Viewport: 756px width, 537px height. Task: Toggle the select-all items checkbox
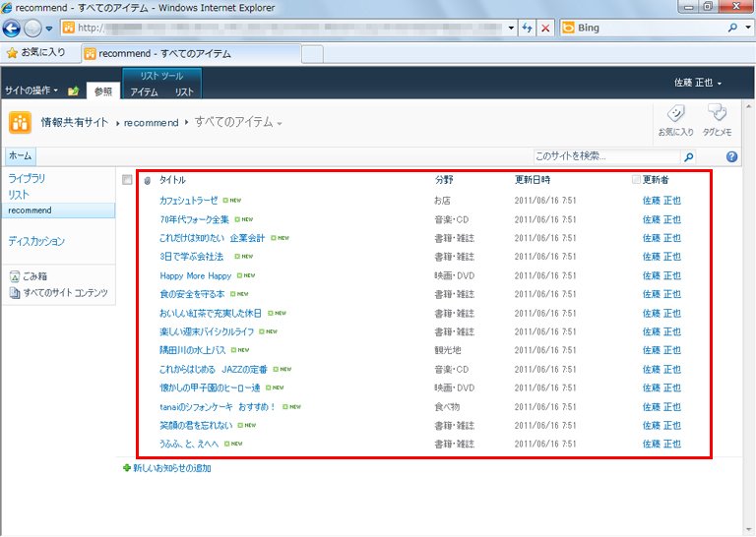pos(127,180)
